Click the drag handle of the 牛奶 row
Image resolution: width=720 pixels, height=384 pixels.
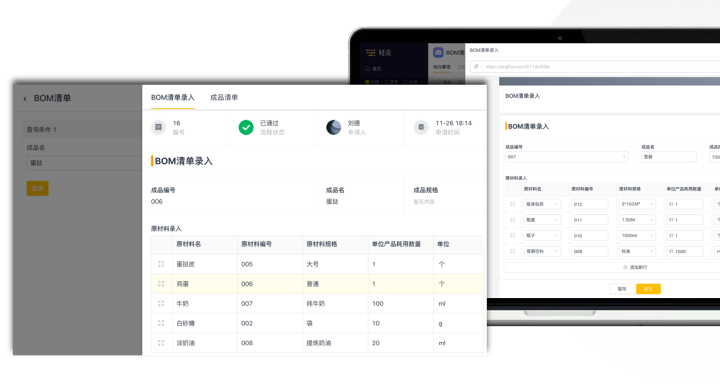pos(161,304)
